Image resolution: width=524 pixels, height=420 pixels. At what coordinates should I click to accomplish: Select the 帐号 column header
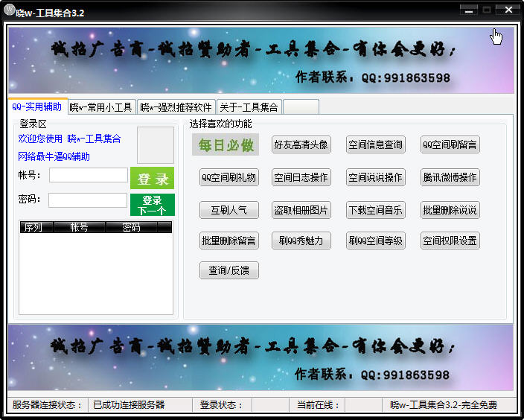[79, 227]
